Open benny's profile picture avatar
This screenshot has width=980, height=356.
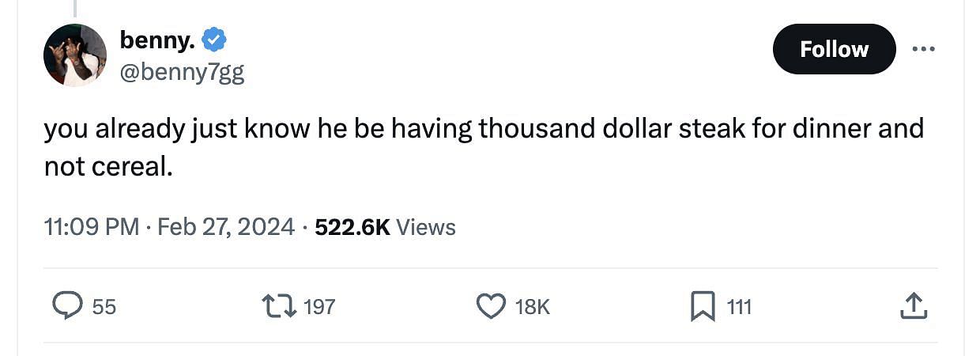[x=75, y=55]
